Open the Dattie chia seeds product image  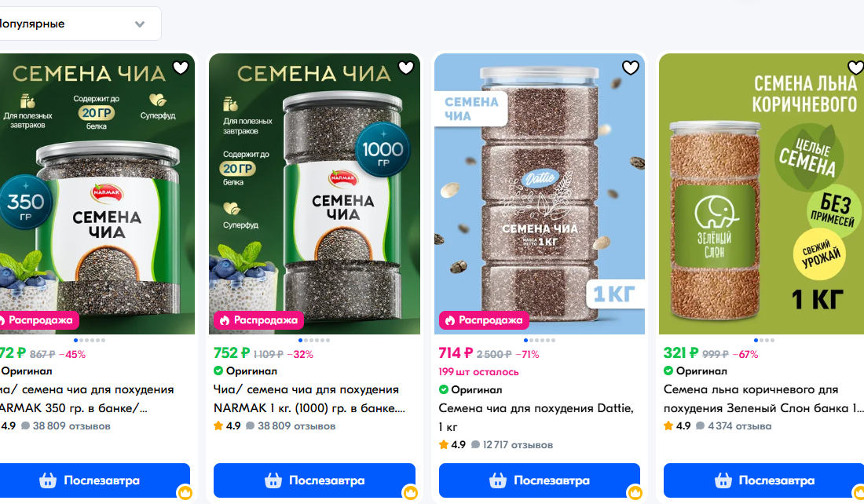[540, 194]
